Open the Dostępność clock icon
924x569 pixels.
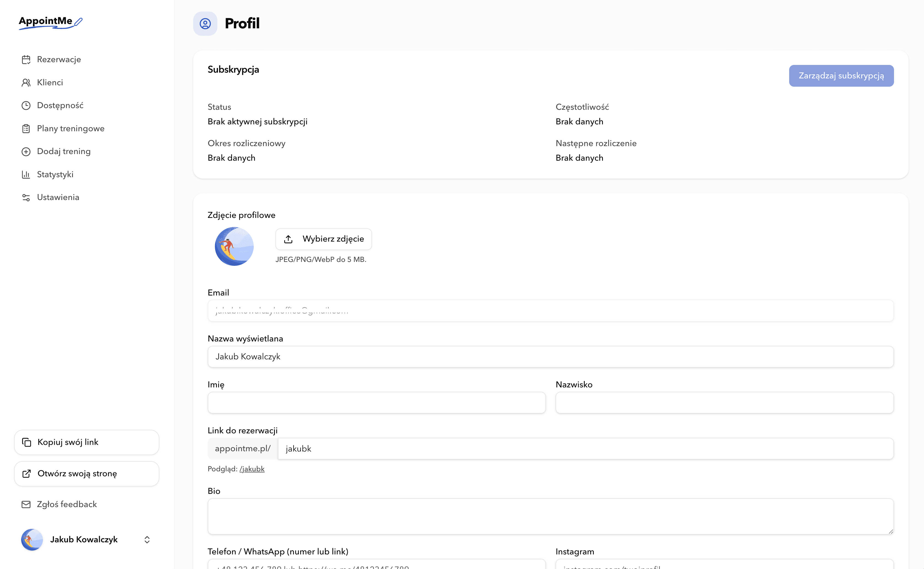[x=26, y=105]
